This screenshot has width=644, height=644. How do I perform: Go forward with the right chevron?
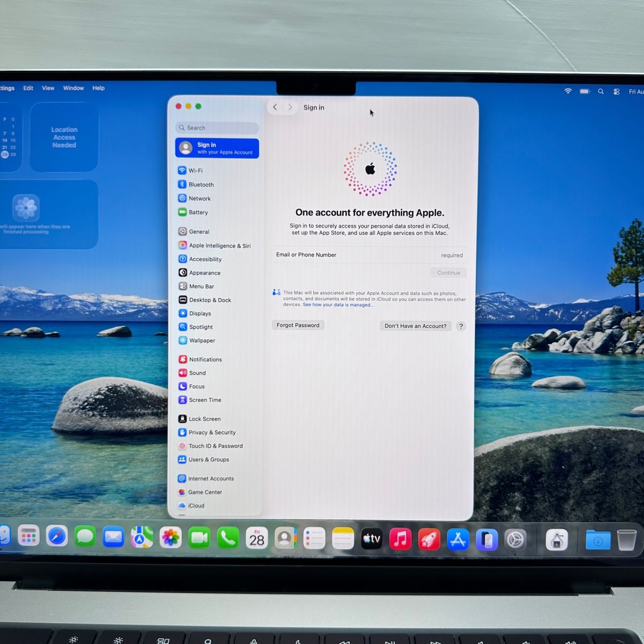click(x=290, y=107)
